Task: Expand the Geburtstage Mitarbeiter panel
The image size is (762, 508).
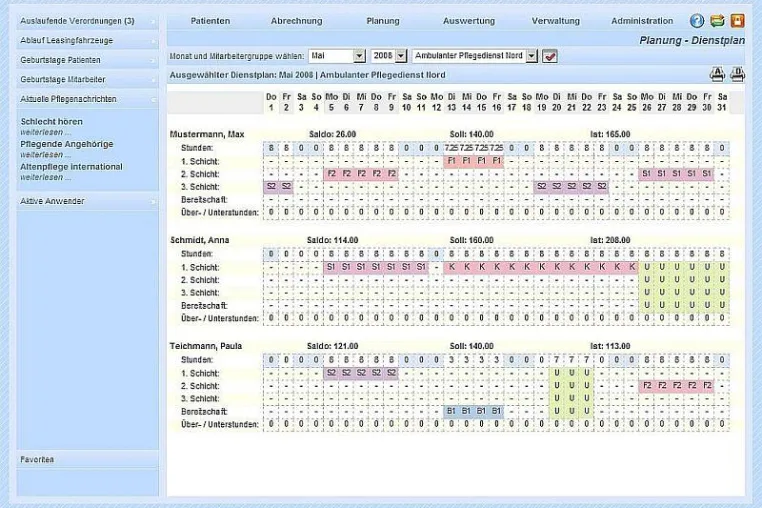Action: pos(87,79)
